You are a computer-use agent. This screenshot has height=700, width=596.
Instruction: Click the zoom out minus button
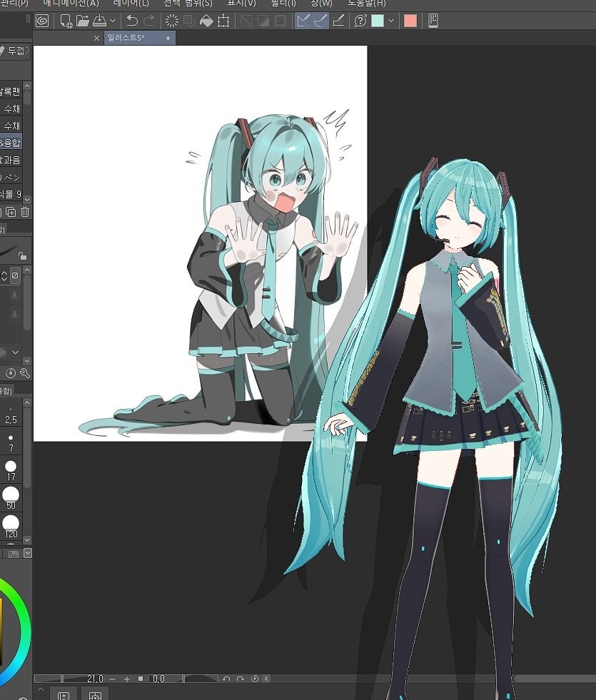point(113,679)
